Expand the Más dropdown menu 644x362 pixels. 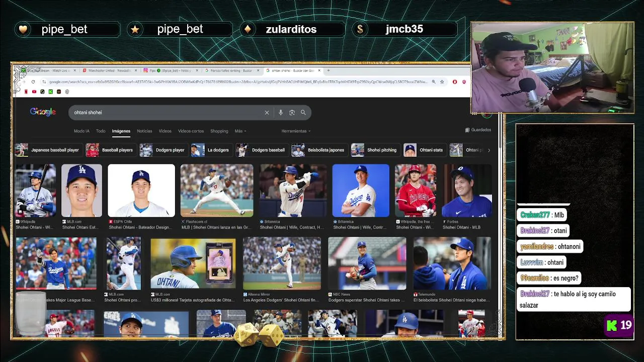[240, 131]
